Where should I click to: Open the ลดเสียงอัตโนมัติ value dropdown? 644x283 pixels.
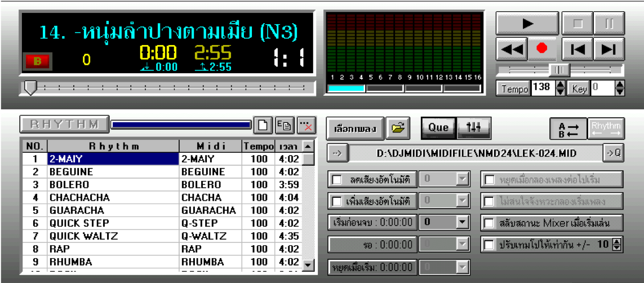[x=463, y=180]
